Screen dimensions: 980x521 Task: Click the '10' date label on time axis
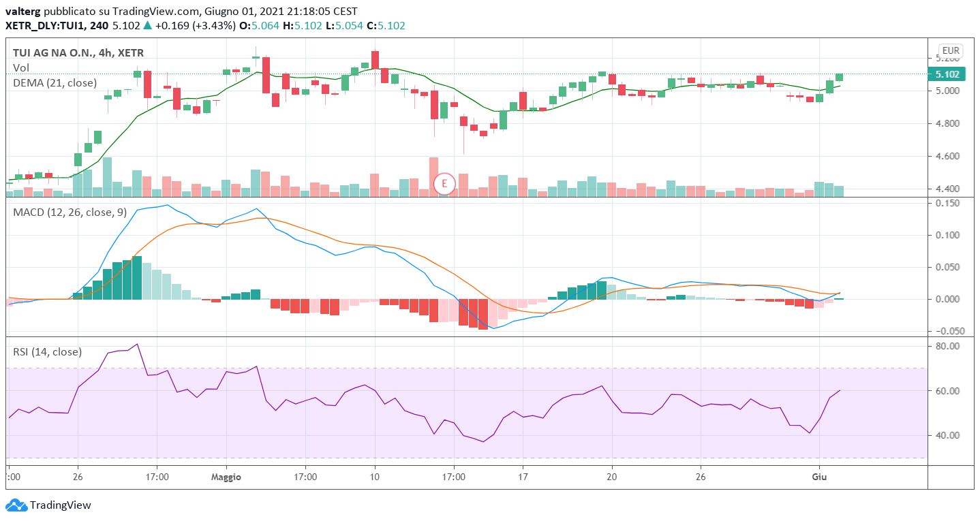(x=375, y=477)
